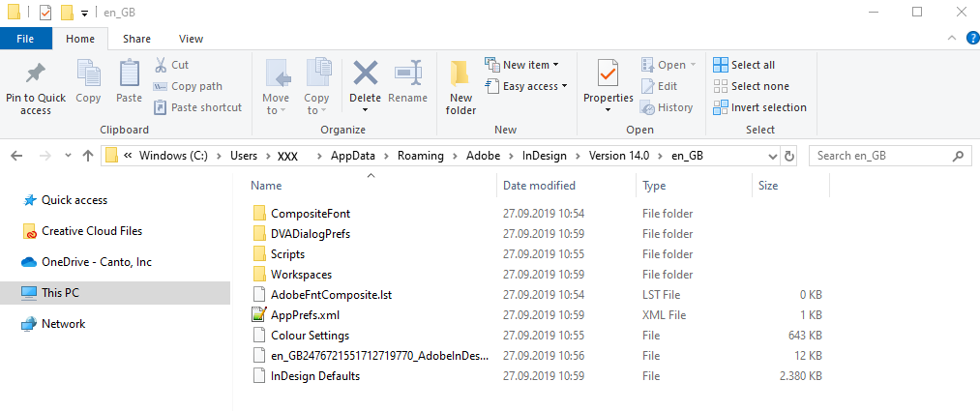Select This PC in navigation pane
This screenshot has width=980, height=411.
115,292
